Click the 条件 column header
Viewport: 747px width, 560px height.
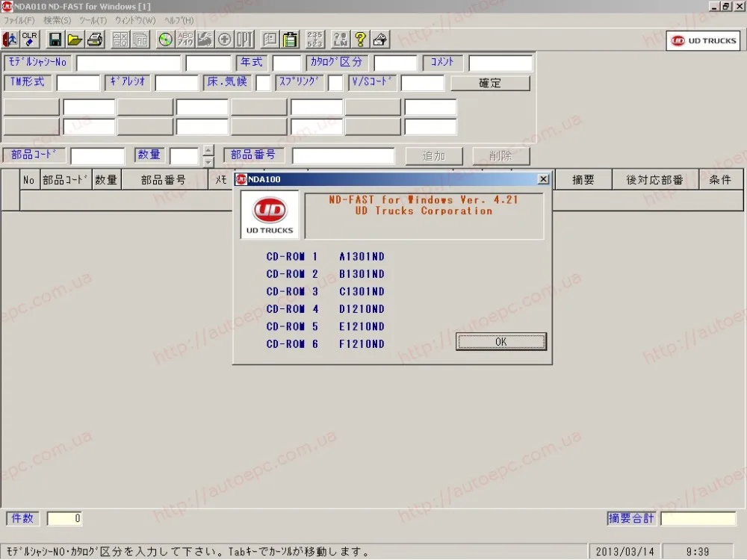[x=720, y=180]
